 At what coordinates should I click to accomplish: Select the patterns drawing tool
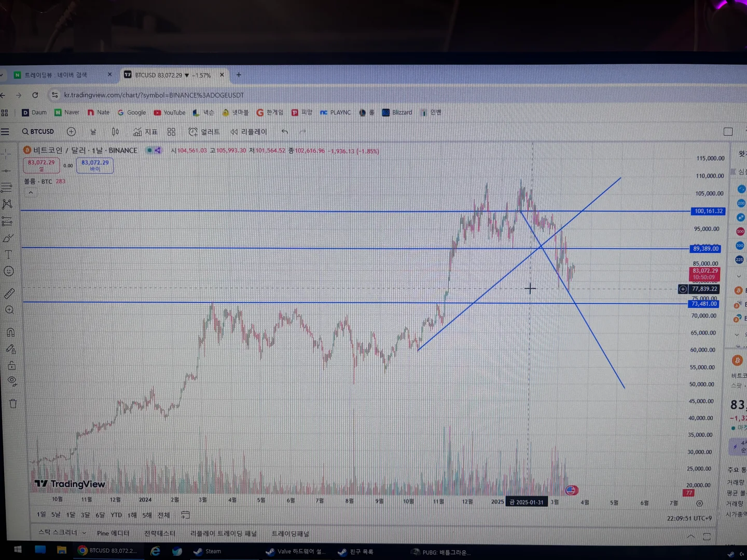coord(7,204)
